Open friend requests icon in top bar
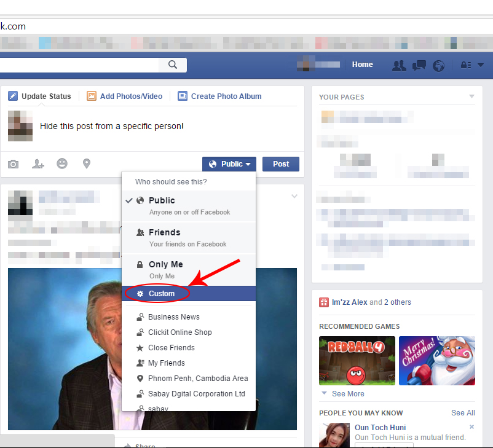This screenshot has height=448, width=493. click(399, 65)
